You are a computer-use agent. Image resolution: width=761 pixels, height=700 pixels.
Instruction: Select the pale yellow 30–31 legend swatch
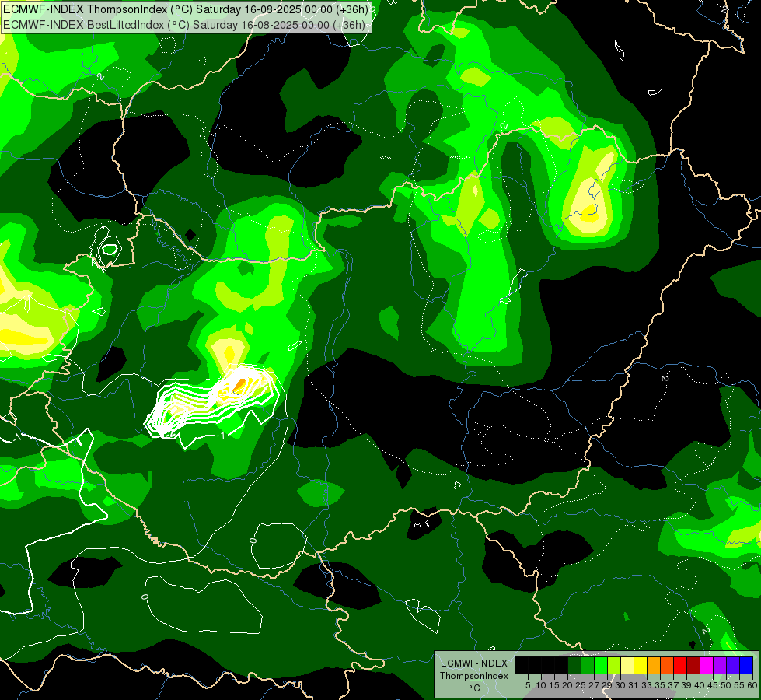pyautogui.click(x=627, y=665)
